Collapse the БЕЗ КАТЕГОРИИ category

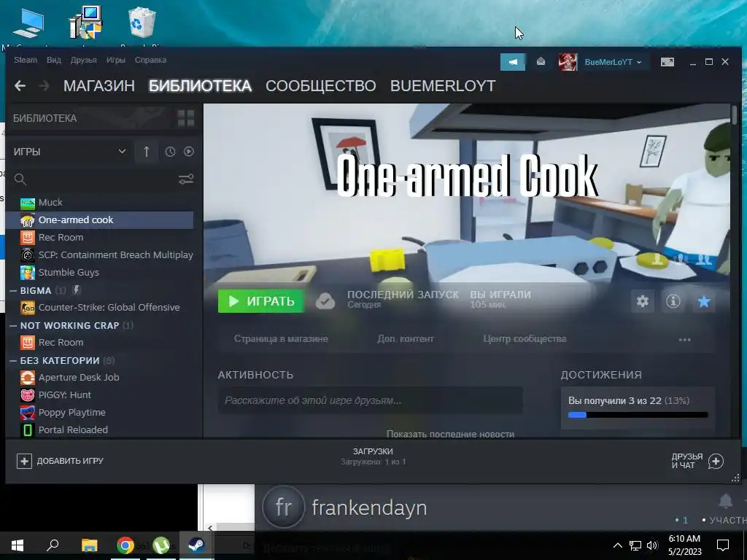coord(13,360)
